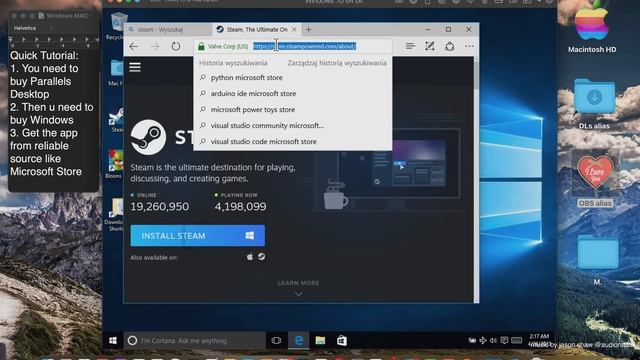Viewport: 640px width, 360px height.
Task: Click the Steam logo on page
Action: point(148,137)
